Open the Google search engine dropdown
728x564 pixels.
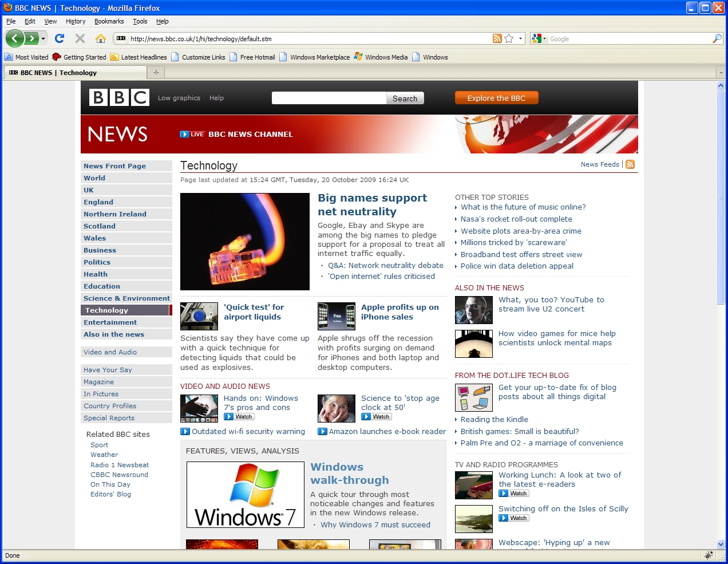pos(537,38)
